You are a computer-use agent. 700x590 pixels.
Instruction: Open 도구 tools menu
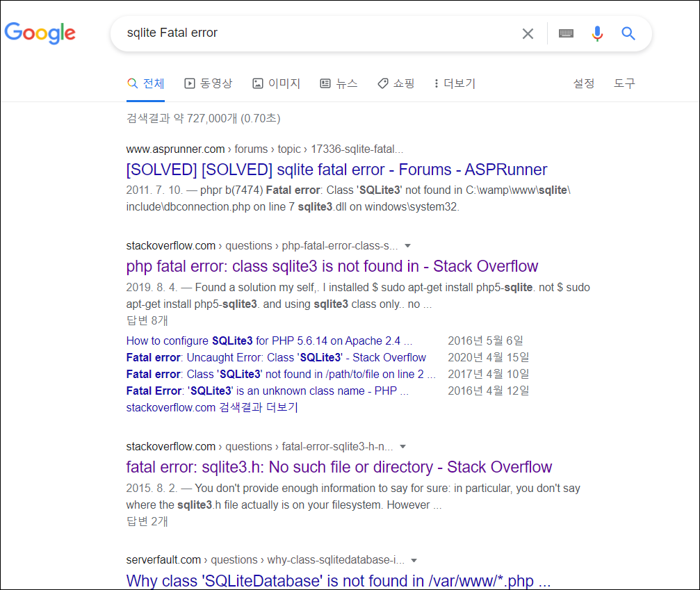pos(624,83)
